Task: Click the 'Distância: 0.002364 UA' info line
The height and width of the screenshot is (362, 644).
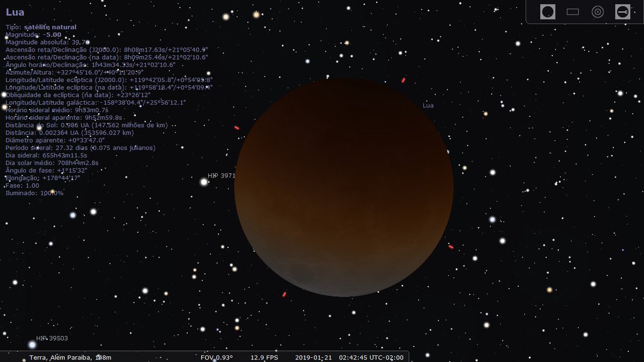Action: [x=70, y=132]
